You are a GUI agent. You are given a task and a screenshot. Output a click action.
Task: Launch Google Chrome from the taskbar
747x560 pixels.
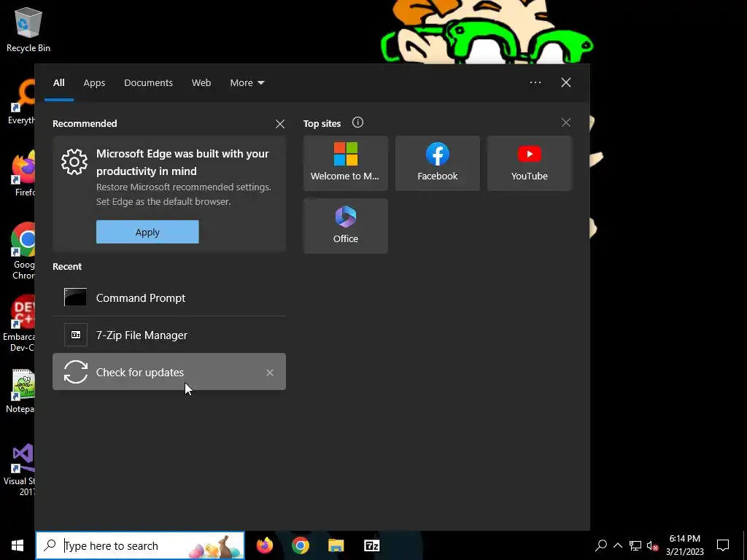pyautogui.click(x=301, y=545)
